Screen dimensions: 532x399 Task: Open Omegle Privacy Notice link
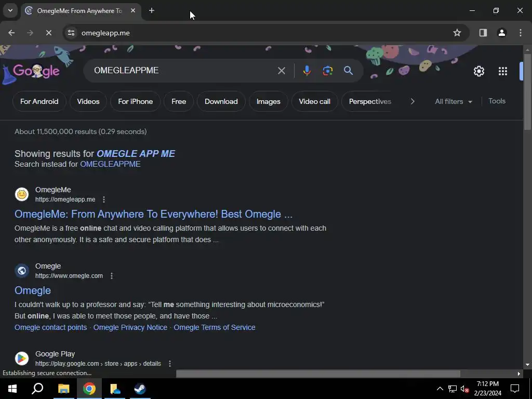click(x=130, y=327)
